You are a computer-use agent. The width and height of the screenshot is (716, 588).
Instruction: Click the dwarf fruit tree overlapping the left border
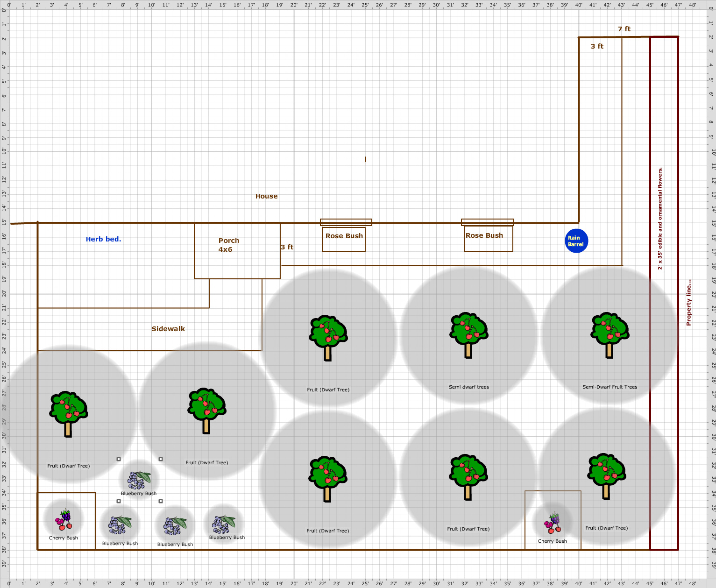[68, 414]
